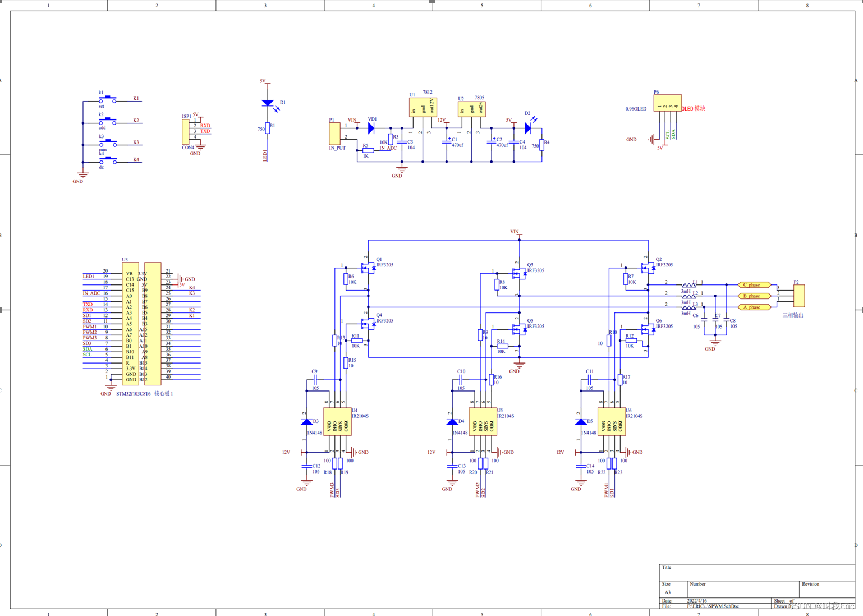Select bootstrap diode D5 1N4148

tap(581, 421)
